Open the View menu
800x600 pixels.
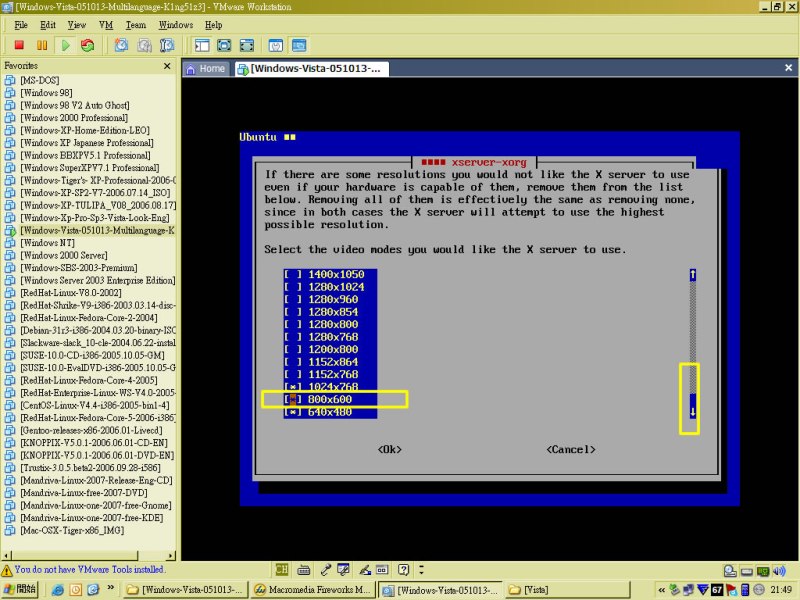click(x=77, y=25)
